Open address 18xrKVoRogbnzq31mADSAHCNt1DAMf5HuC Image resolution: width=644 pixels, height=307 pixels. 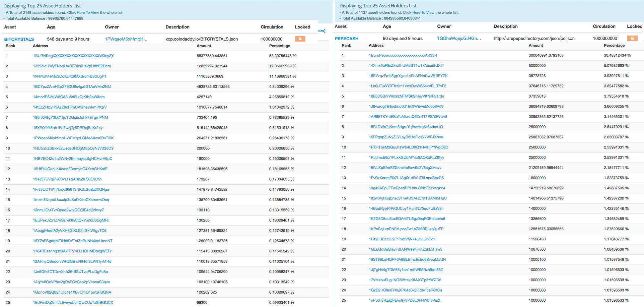coord(408,198)
